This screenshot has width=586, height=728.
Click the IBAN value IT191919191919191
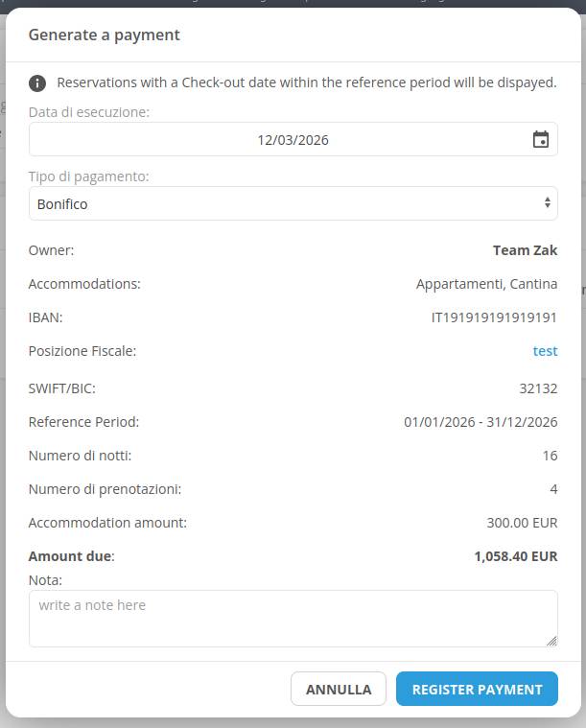click(x=494, y=317)
